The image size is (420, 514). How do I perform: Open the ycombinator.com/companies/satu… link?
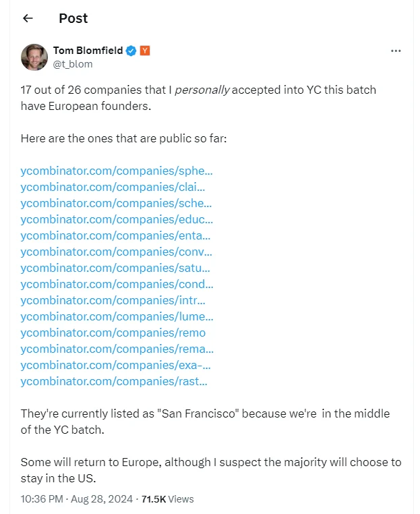[x=116, y=268]
